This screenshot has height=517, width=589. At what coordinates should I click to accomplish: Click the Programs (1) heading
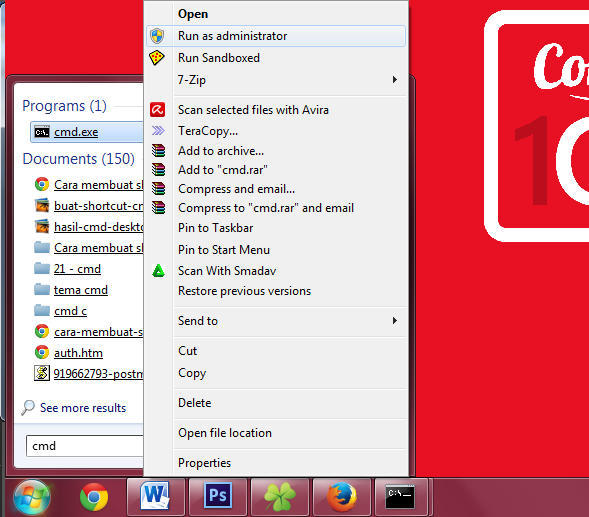click(x=64, y=106)
